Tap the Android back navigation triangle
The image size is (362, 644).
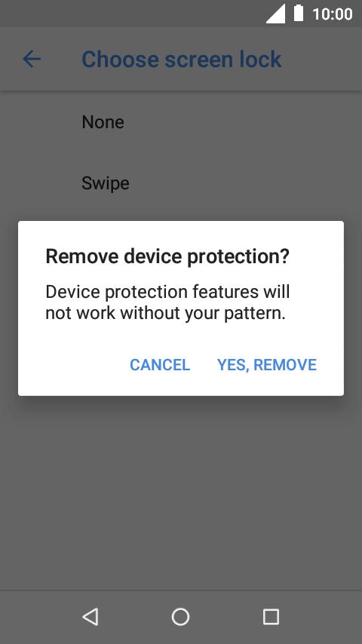(90, 617)
